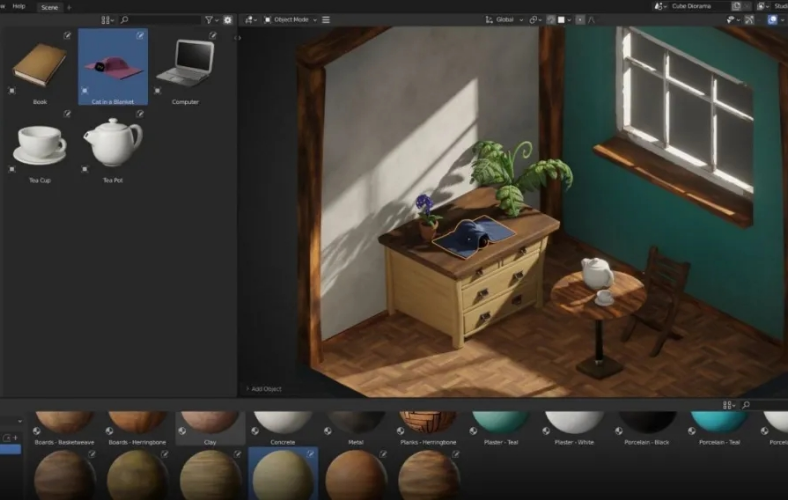
Task: Click material icon next to Metal
Action: 328,431
